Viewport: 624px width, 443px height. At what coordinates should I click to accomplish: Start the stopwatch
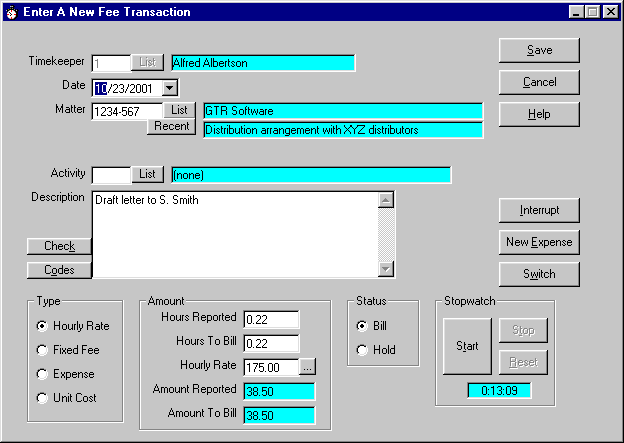[x=467, y=346]
